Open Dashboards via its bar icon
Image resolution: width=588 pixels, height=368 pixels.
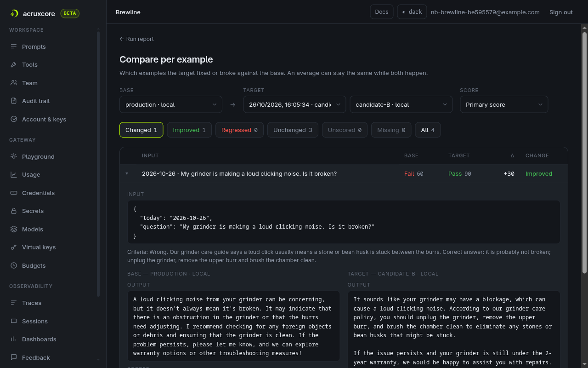(x=14, y=339)
